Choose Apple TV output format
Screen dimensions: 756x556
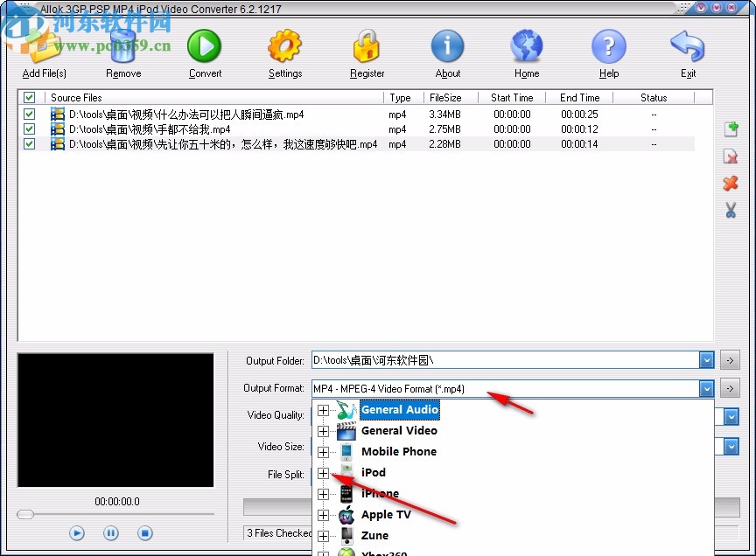(x=385, y=515)
